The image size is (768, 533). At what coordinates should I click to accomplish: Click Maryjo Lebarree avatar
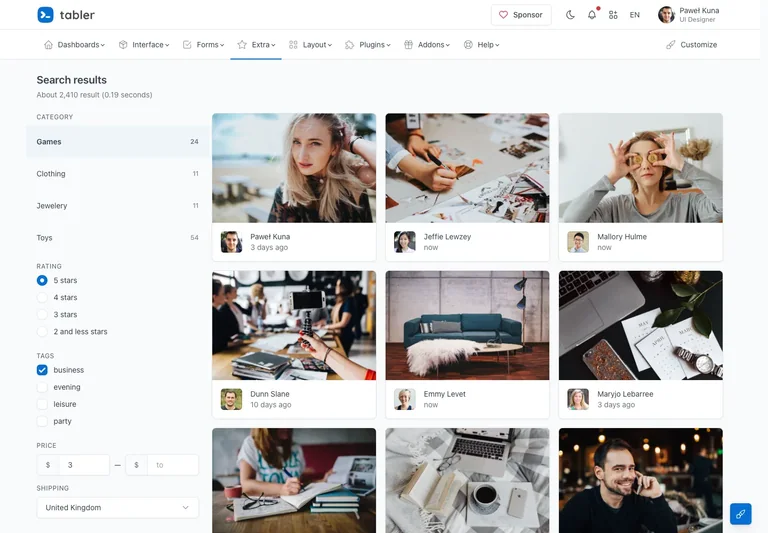coord(578,399)
